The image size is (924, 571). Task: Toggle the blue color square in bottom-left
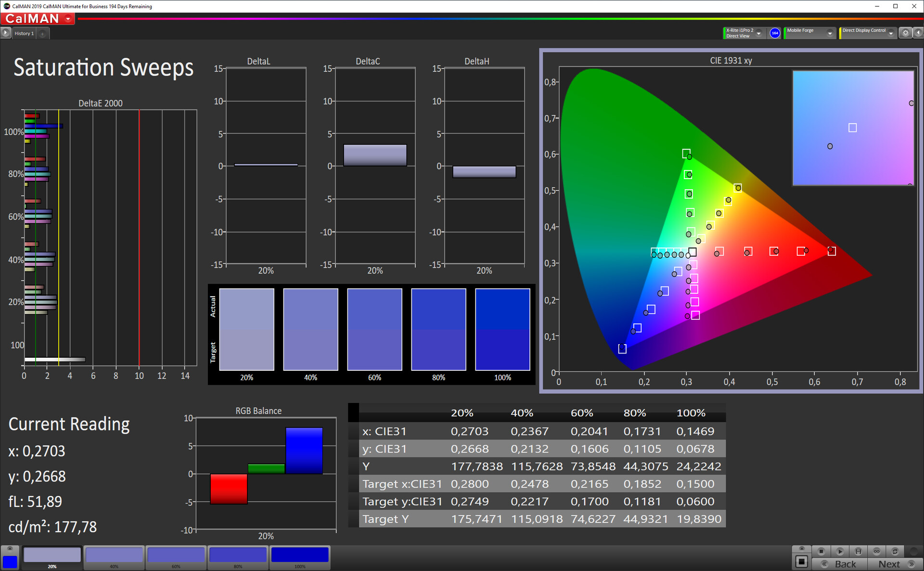[x=10, y=561]
